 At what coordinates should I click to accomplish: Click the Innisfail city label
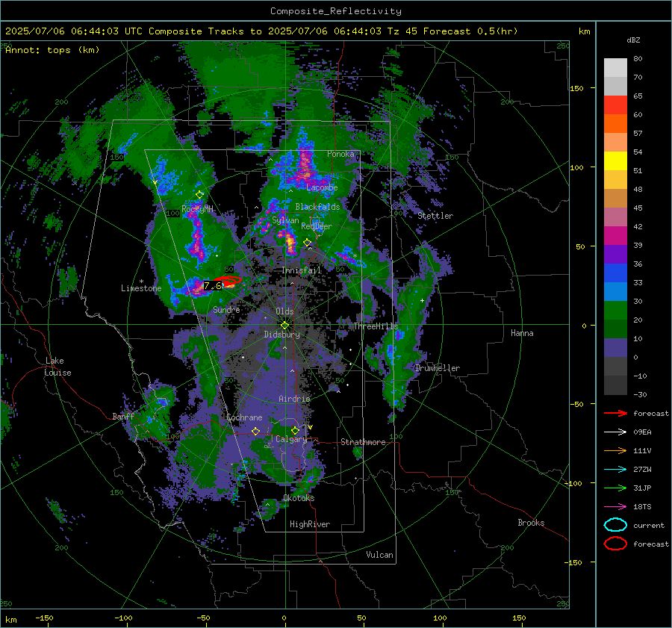pyautogui.click(x=301, y=270)
